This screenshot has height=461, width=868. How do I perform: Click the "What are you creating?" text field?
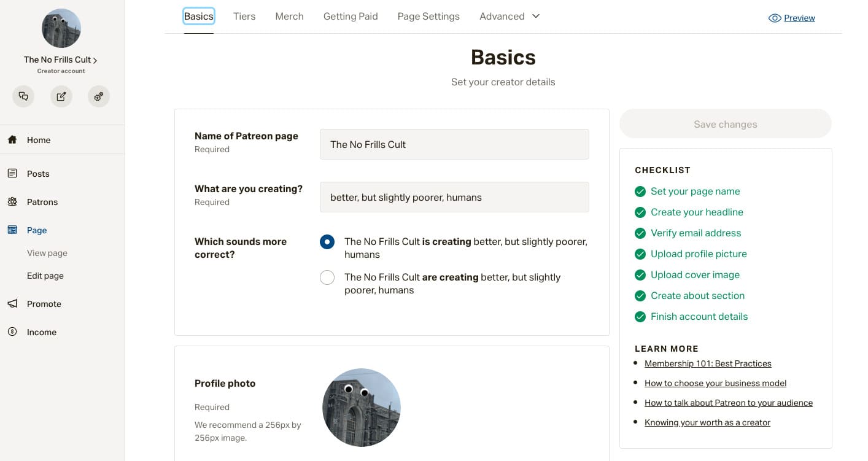(x=454, y=197)
